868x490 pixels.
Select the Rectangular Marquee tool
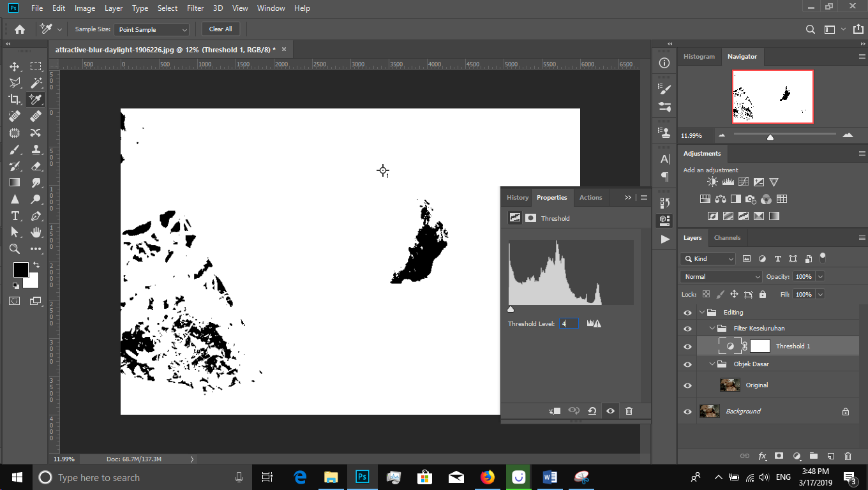pos(36,66)
